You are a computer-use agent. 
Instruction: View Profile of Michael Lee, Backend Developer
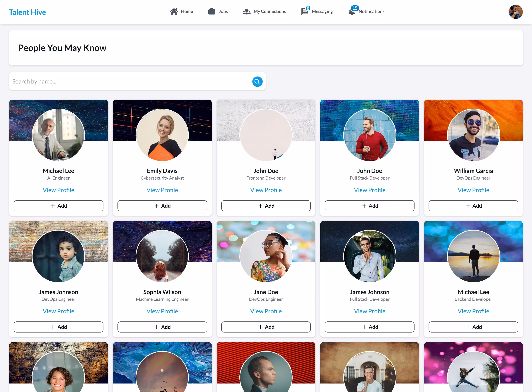(x=473, y=311)
